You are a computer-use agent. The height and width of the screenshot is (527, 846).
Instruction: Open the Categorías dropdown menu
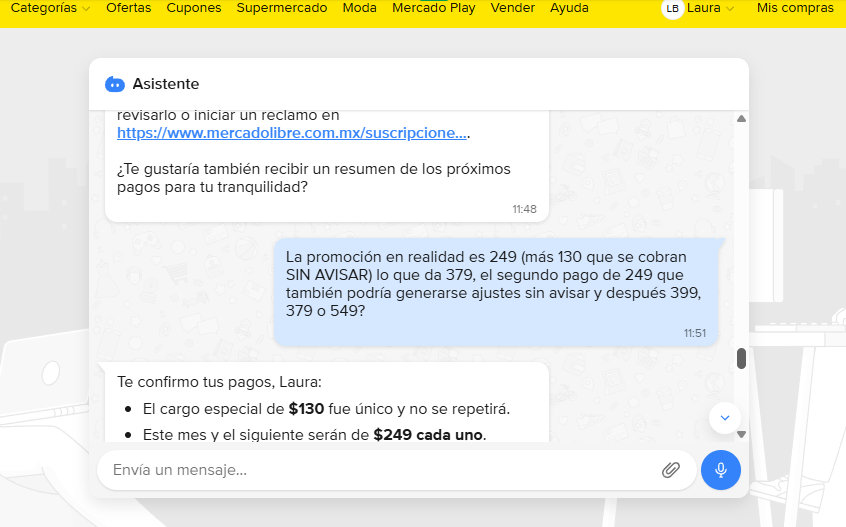50,8
